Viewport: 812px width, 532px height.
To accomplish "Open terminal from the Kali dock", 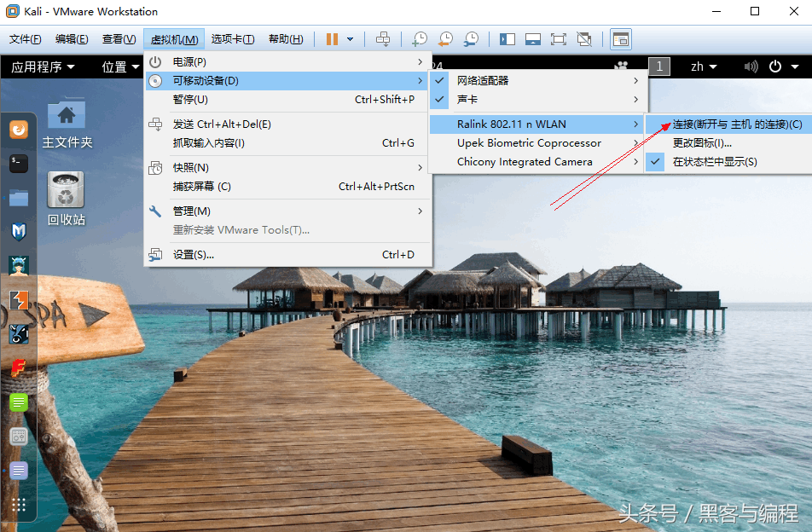I will [19, 164].
